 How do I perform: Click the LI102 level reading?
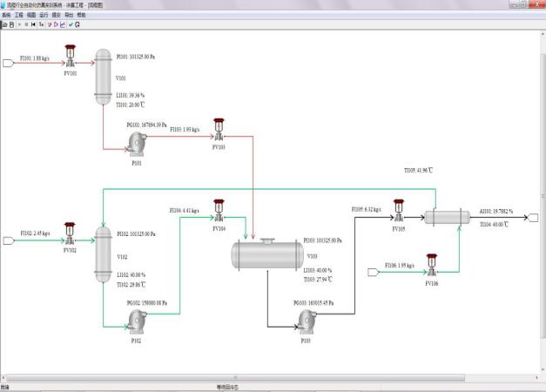point(131,275)
